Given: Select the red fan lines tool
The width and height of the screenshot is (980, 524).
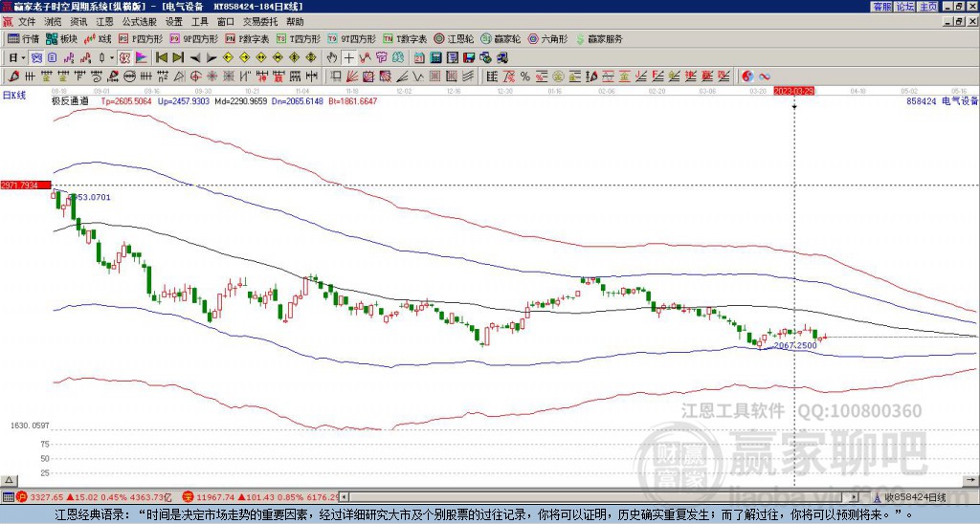Looking at the screenshot, I should pos(352,76).
